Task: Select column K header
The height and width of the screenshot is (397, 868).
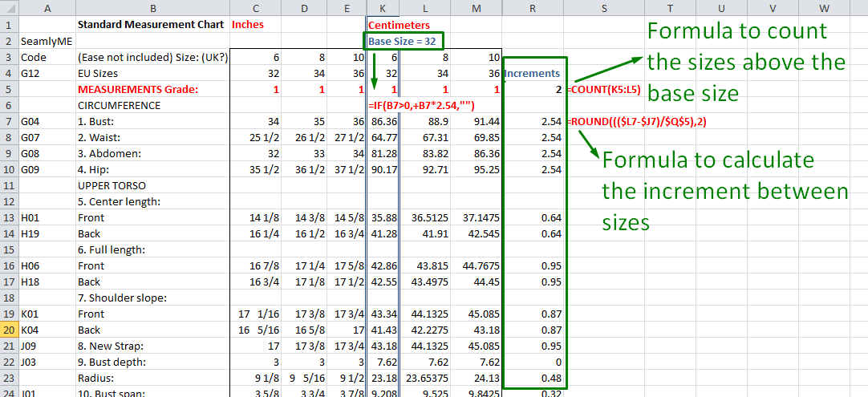Action: click(x=383, y=8)
